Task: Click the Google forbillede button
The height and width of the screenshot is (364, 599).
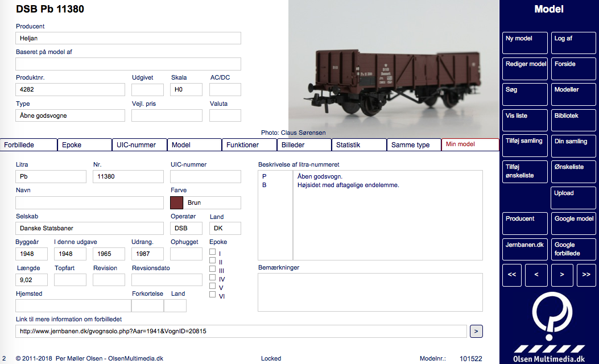Action: point(573,250)
